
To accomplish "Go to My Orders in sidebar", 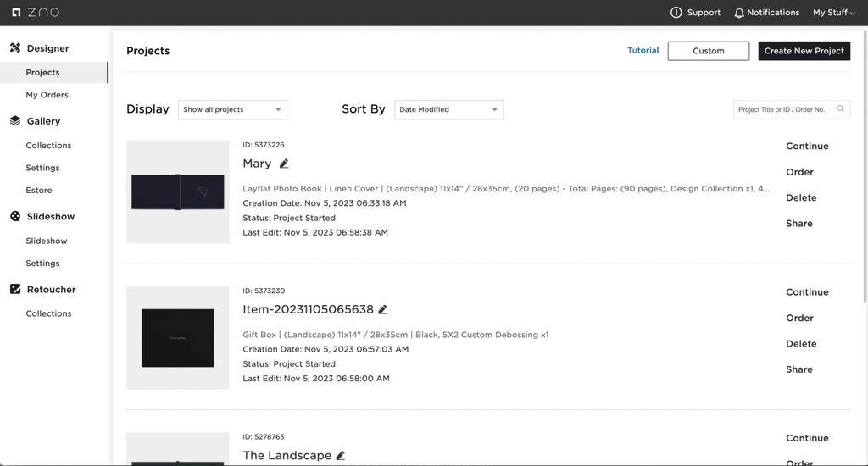I will coord(47,95).
